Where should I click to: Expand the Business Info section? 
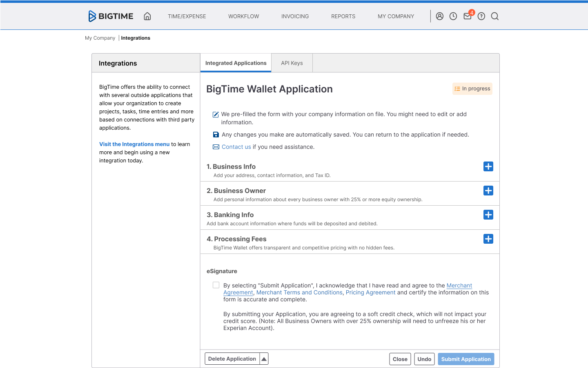tap(488, 166)
